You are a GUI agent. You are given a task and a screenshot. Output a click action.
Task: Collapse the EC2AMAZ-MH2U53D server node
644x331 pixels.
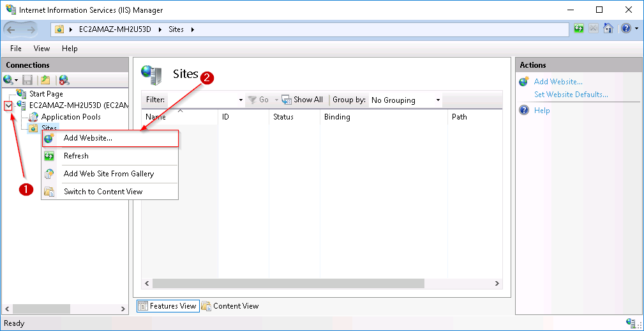pos(8,105)
